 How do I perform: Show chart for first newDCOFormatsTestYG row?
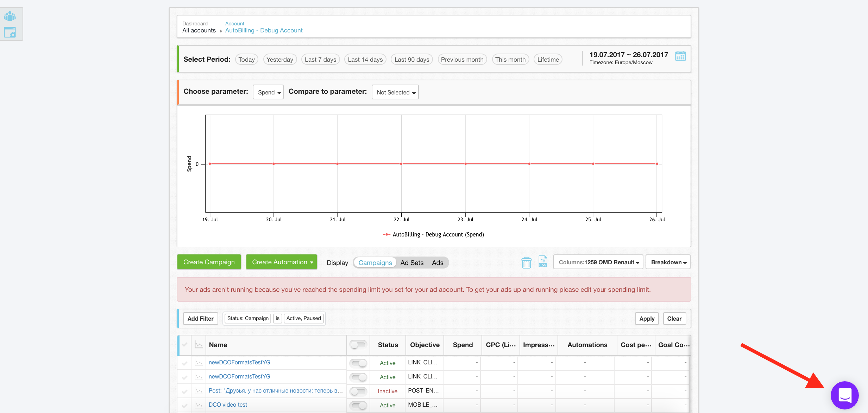199,363
